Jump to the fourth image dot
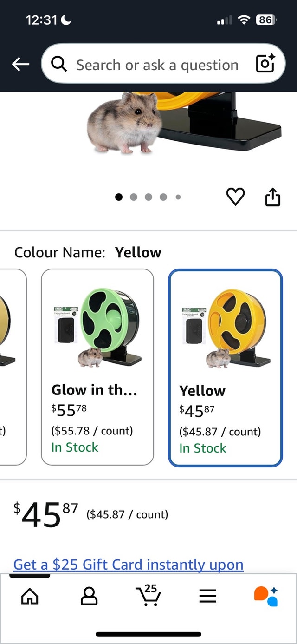The height and width of the screenshot is (644, 297). [x=163, y=197]
